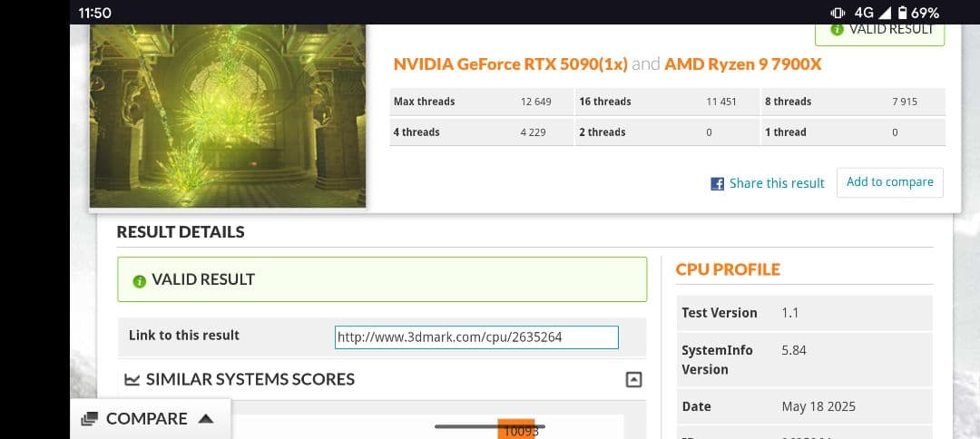
Task: Click Share this result link
Action: tap(776, 183)
